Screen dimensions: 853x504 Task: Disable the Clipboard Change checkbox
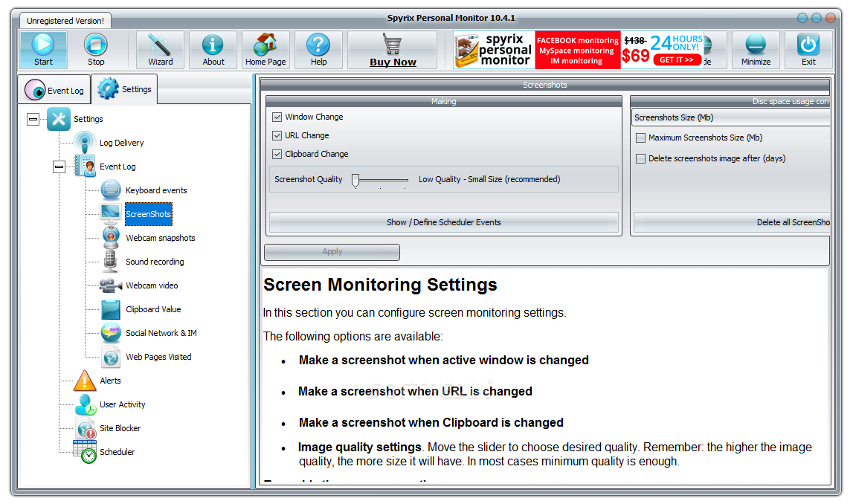click(277, 154)
